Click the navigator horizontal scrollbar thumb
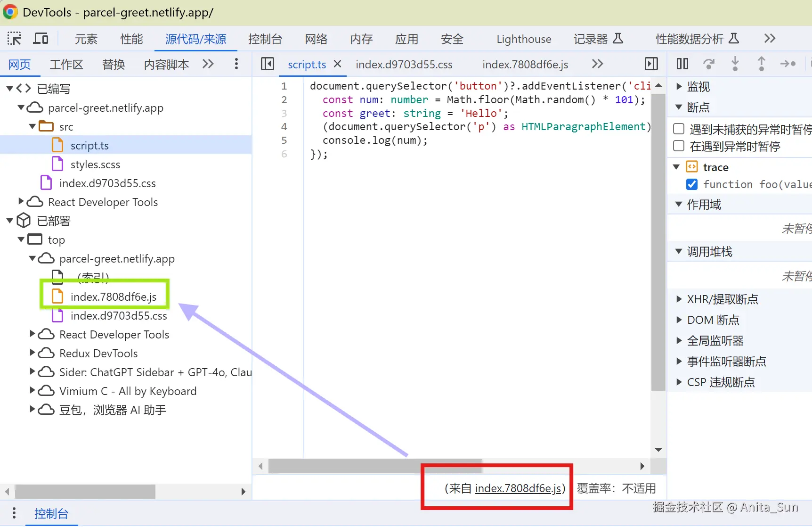 (x=85, y=492)
